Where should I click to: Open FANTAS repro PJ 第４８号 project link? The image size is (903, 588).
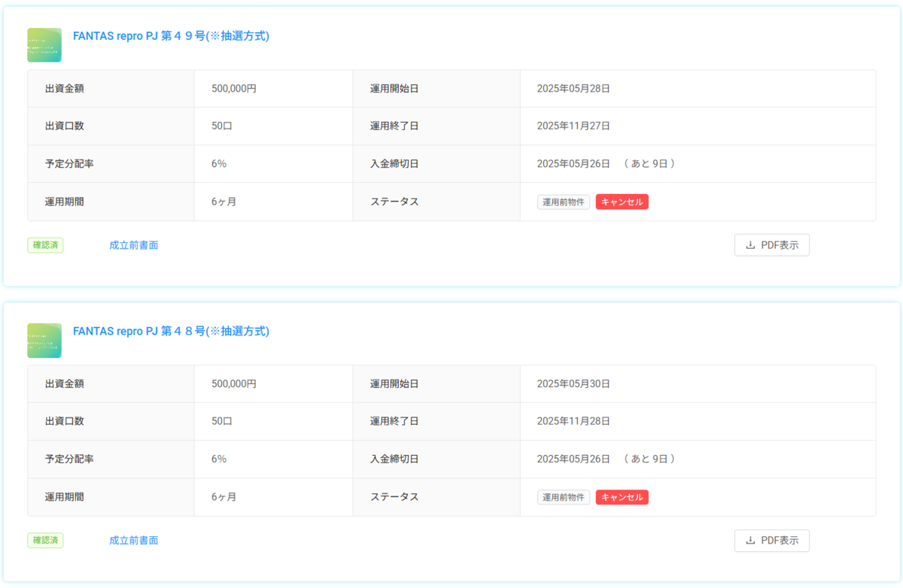[171, 331]
